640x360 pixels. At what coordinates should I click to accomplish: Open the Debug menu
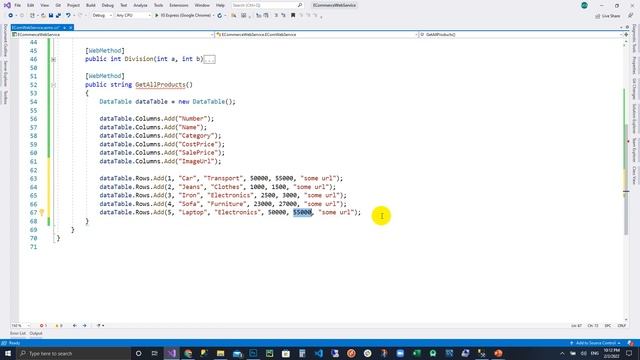(108, 5)
